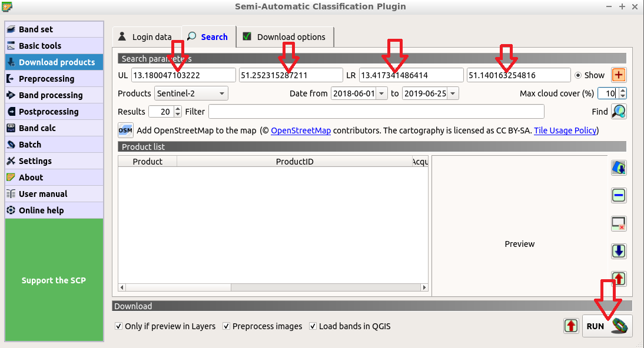This screenshot has width=644, height=348.
Task: Uncheck Only if preview in Layers
Action: (119, 326)
